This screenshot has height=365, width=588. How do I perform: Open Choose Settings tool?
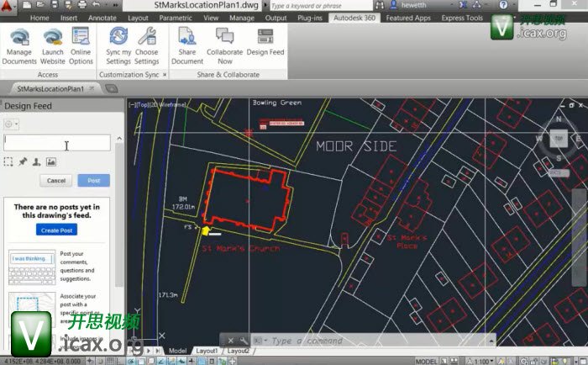(x=147, y=45)
